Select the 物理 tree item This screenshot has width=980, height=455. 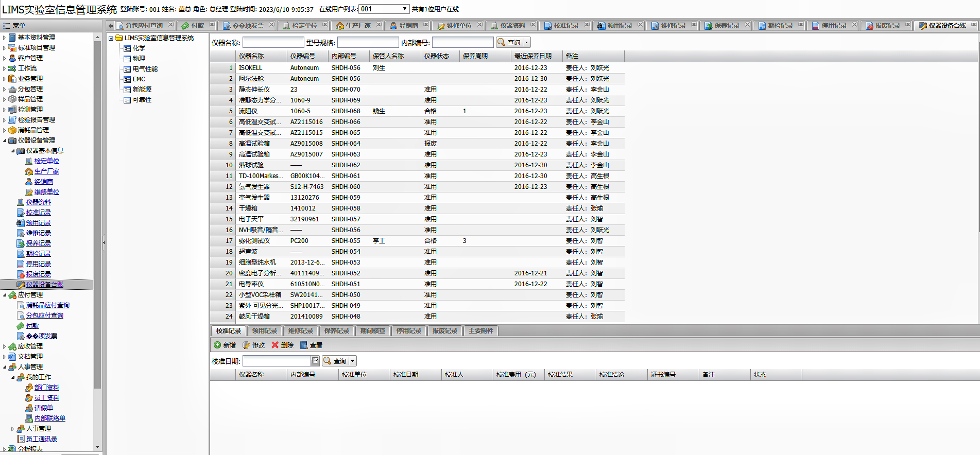[139, 59]
